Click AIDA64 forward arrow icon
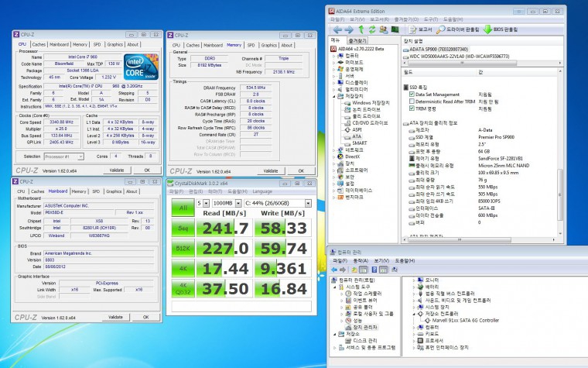588x368 pixels. click(349, 29)
